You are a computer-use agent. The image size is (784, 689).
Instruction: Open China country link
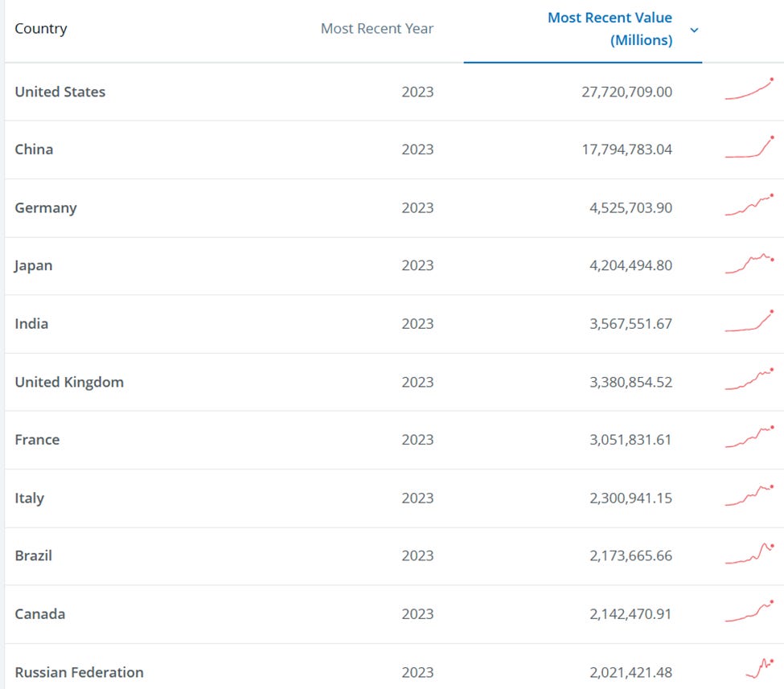tap(34, 149)
